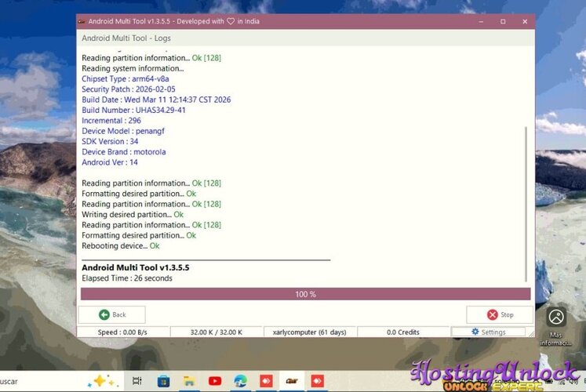Open the Más información desktop icon
Image resolution: width=586 pixels, height=392 pixels.
click(x=555, y=327)
